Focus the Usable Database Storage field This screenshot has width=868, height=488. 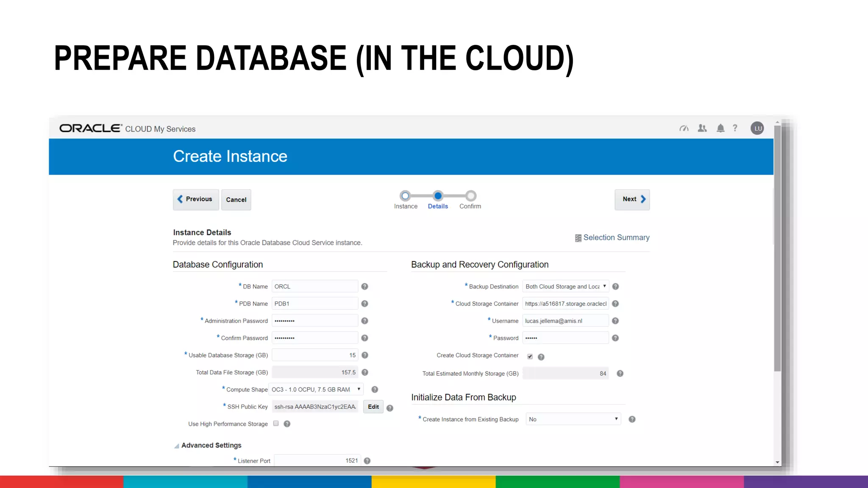pos(315,355)
